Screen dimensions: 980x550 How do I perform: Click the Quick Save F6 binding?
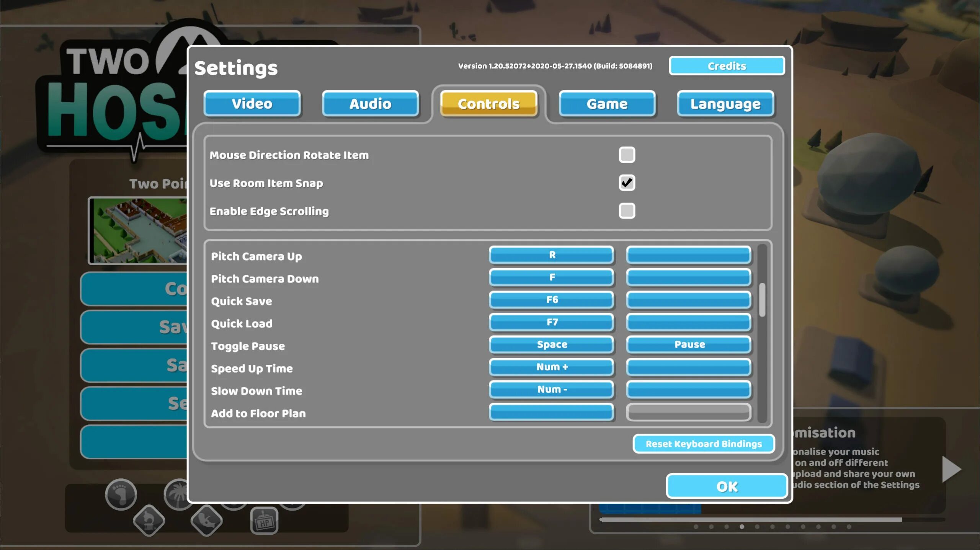point(551,299)
